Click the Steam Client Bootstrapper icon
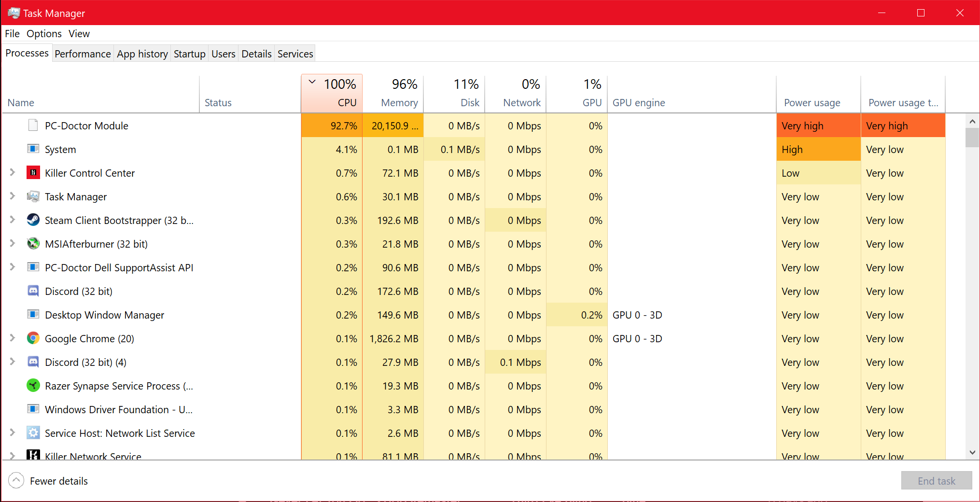980x502 pixels. coord(33,220)
